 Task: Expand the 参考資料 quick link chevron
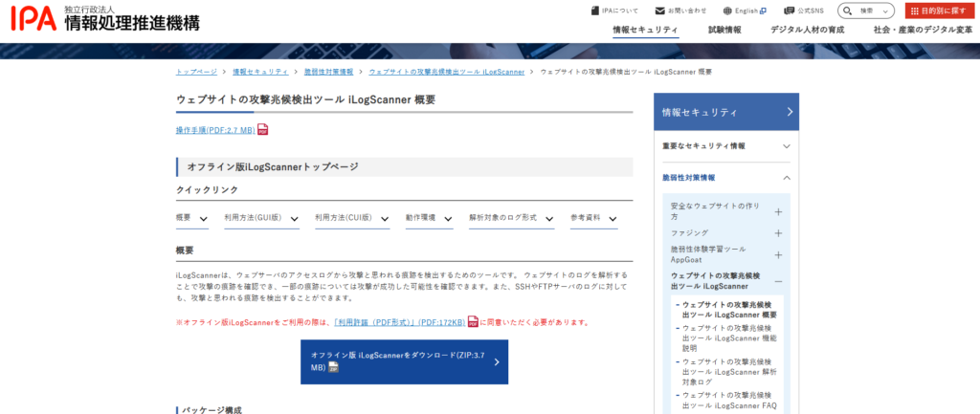click(612, 219)
